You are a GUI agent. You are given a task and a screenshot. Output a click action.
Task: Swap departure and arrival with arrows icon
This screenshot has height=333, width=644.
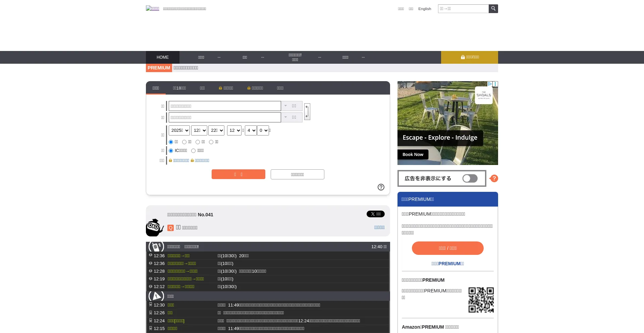click(x=307, y=112)
